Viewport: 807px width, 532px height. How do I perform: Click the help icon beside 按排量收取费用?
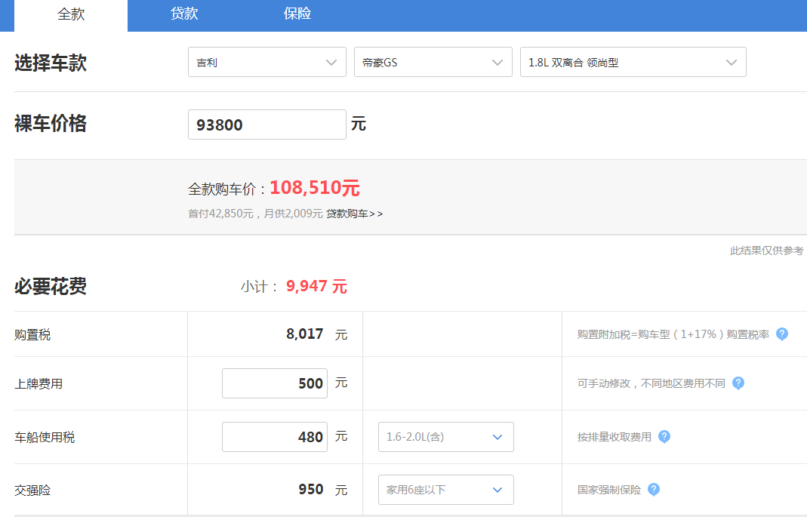(x=664, y=437)
